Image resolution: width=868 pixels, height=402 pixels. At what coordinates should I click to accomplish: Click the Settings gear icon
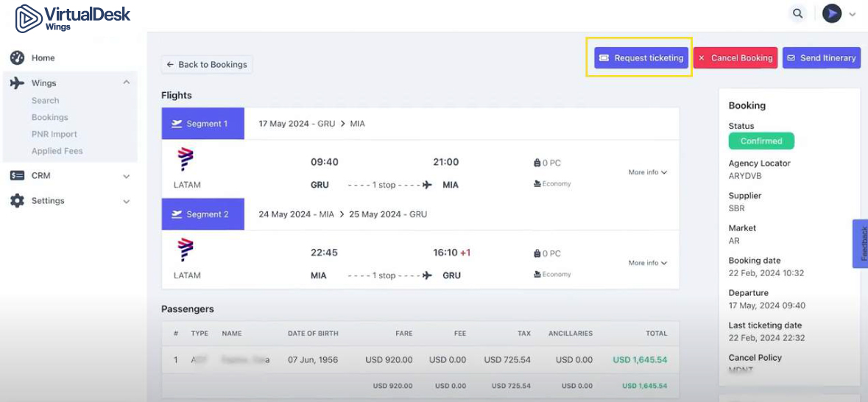point(17,201)
